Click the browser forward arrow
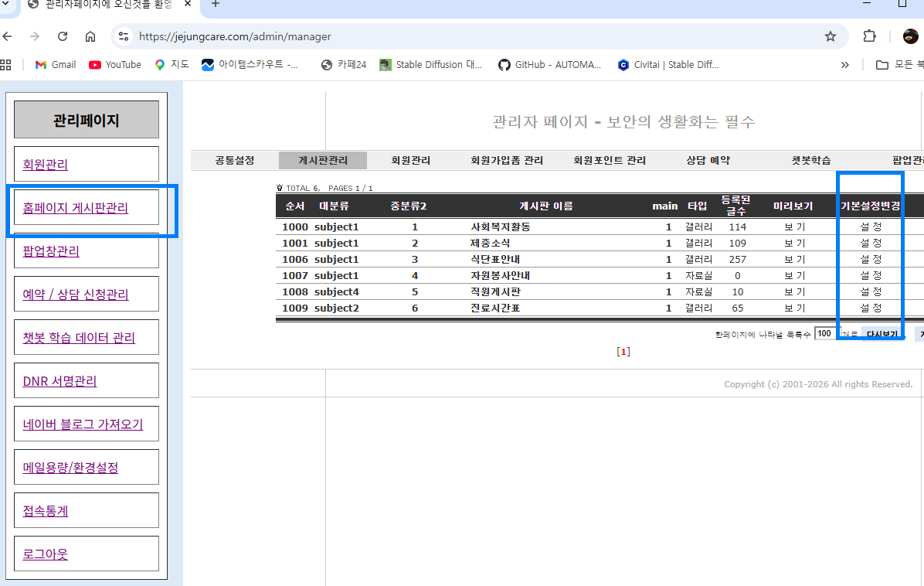Image resolution: width=924 pixels, height=586 pixels. coord(35,36)
